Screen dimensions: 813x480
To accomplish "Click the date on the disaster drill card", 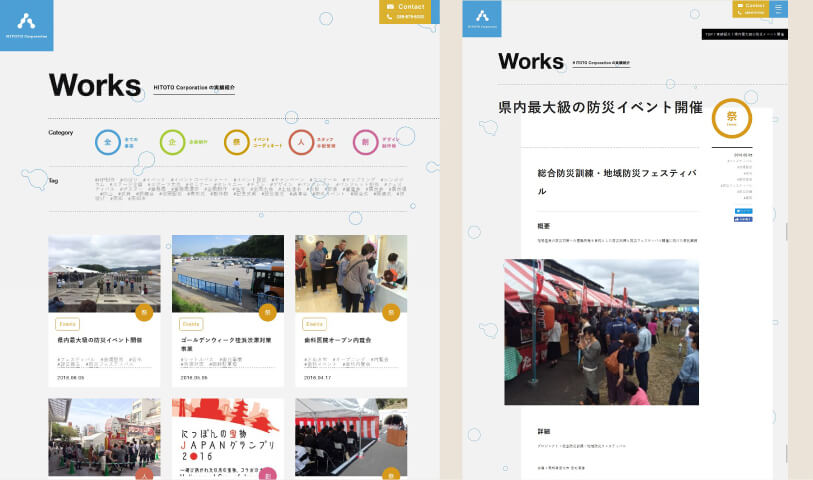I will click(x=71, y=378).
